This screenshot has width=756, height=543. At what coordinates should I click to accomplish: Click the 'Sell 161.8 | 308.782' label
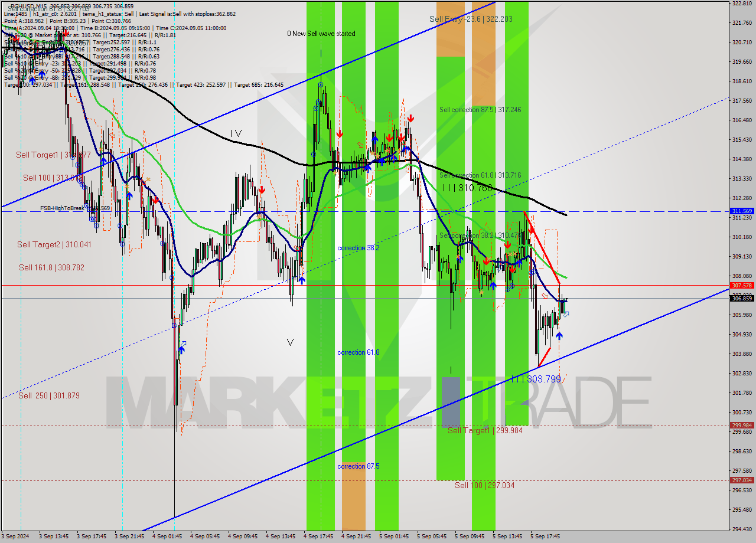click(53, 267)
